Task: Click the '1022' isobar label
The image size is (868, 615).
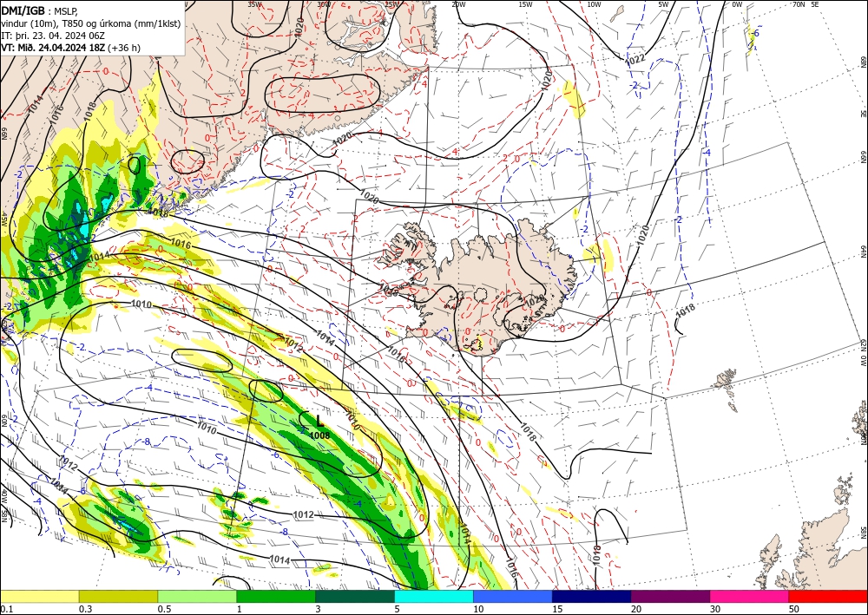Action: click(x=635, y=59)
